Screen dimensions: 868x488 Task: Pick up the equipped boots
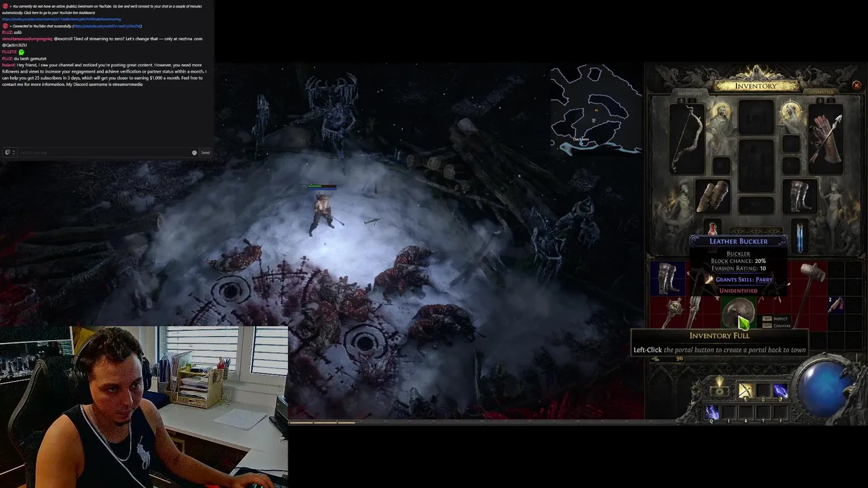(800, 197)
